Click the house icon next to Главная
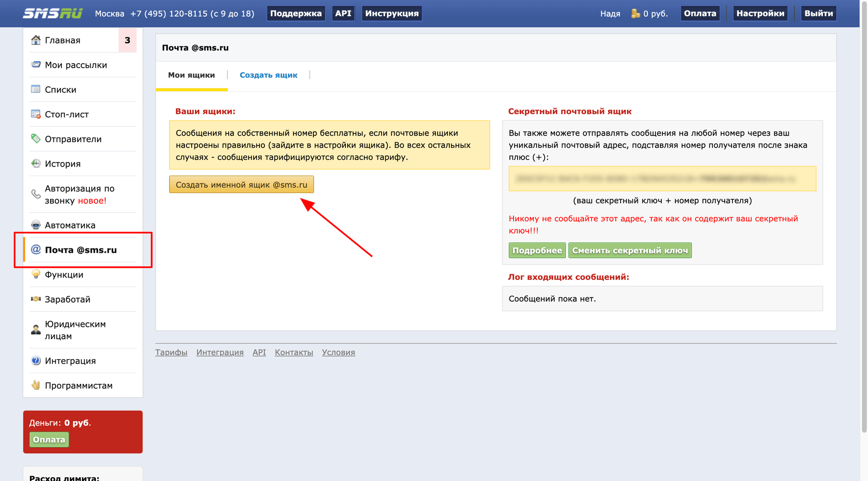This screenshot has height=481, width=868. 36,40
